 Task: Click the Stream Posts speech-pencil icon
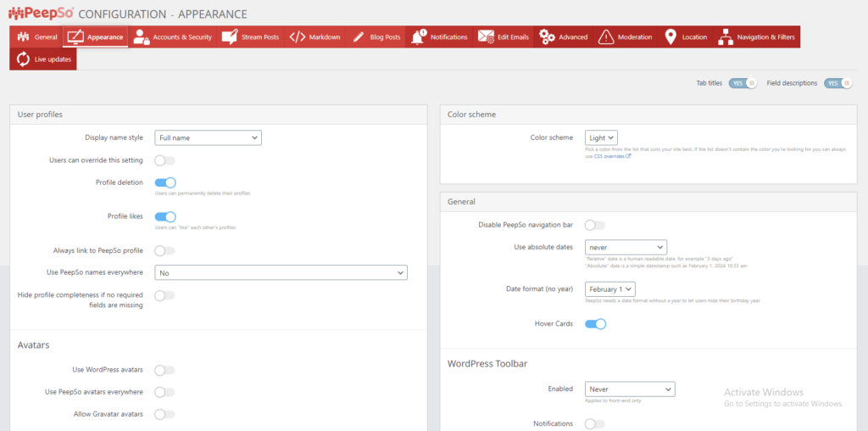[230, 37]
